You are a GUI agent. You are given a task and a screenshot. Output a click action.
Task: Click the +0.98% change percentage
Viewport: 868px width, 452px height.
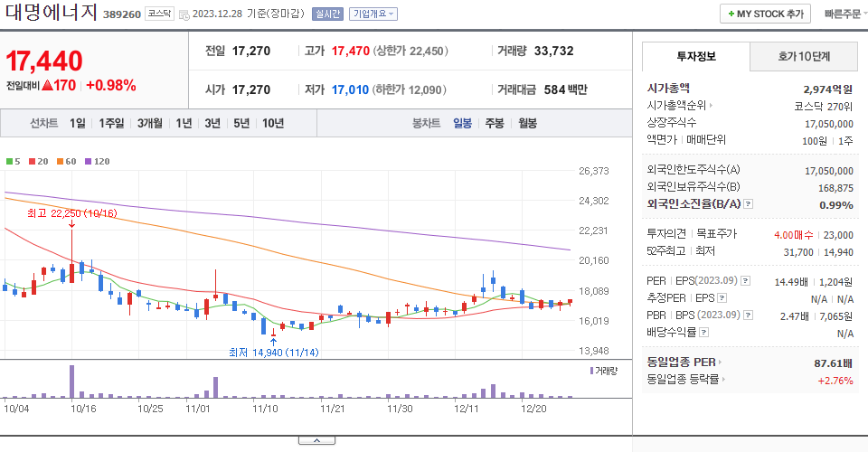pyautogui.click(x=110, y=85)
